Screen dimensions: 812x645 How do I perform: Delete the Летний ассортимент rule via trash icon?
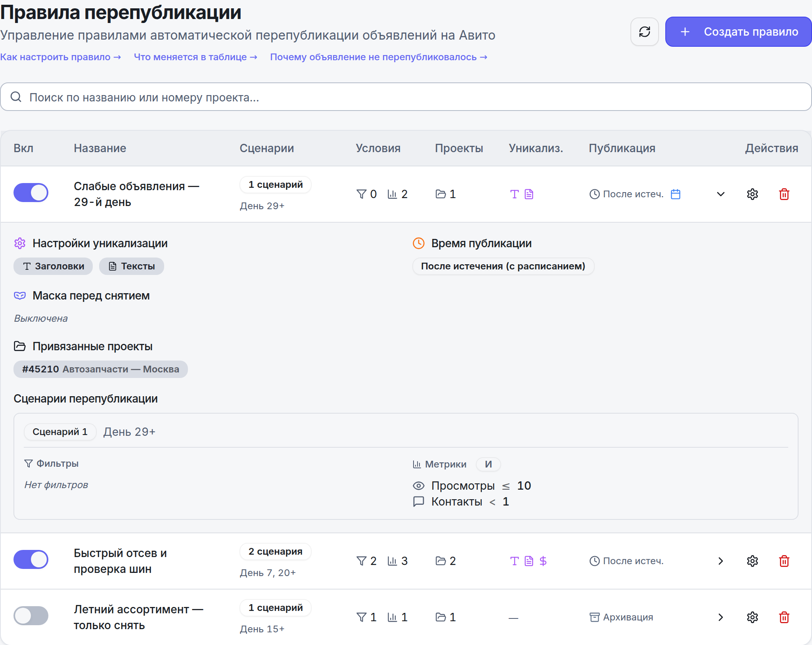pos(784,617)
